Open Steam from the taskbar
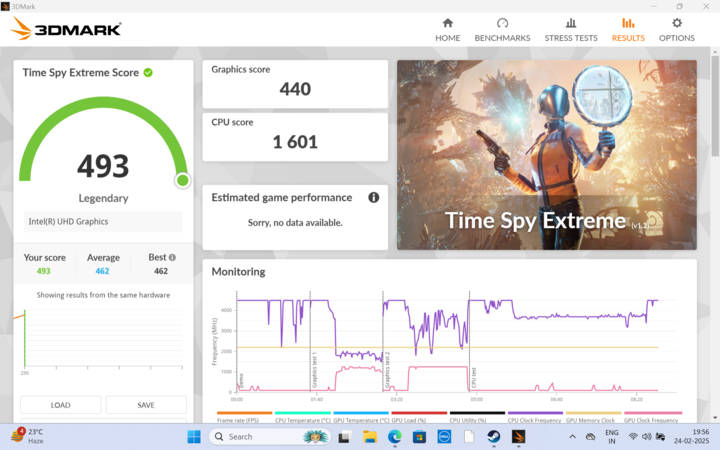 pos(494,437)
